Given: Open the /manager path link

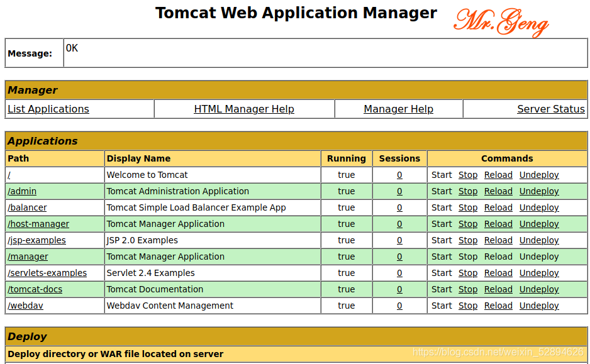Looking at the screenshot, I should 28,257.
